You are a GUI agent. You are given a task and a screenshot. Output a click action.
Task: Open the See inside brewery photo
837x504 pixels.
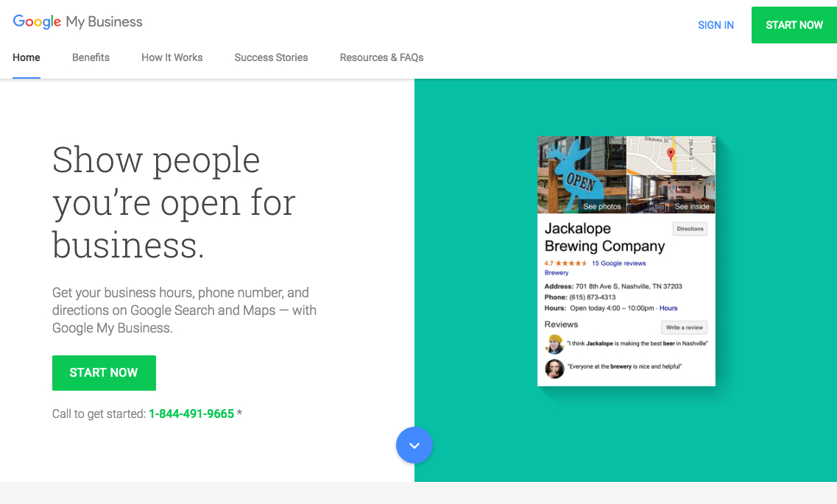[x=671, y=195]
